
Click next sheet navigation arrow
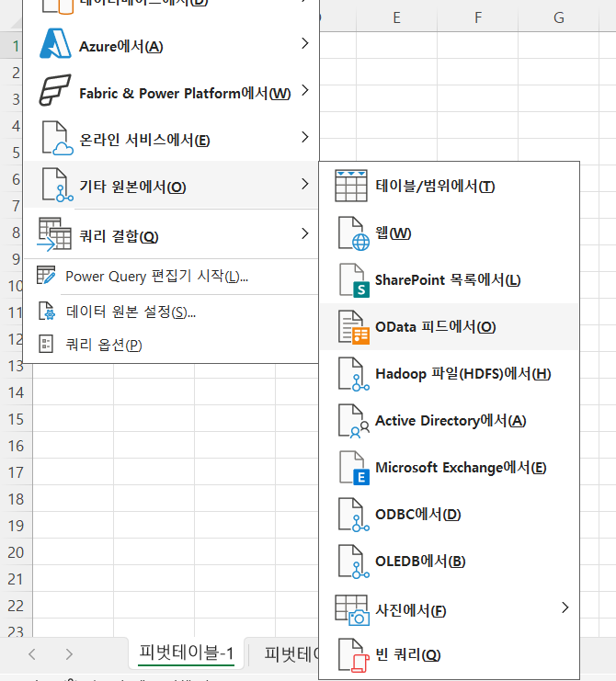(x=69, y=654)
